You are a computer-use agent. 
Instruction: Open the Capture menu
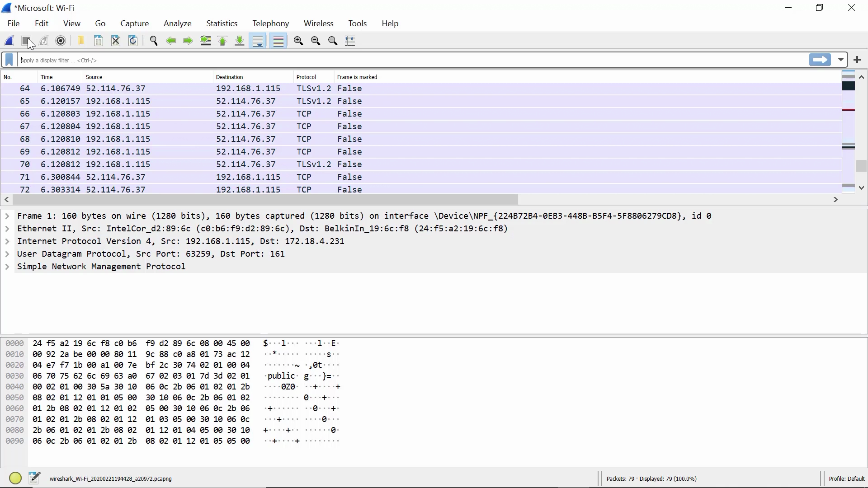[135, 23]
